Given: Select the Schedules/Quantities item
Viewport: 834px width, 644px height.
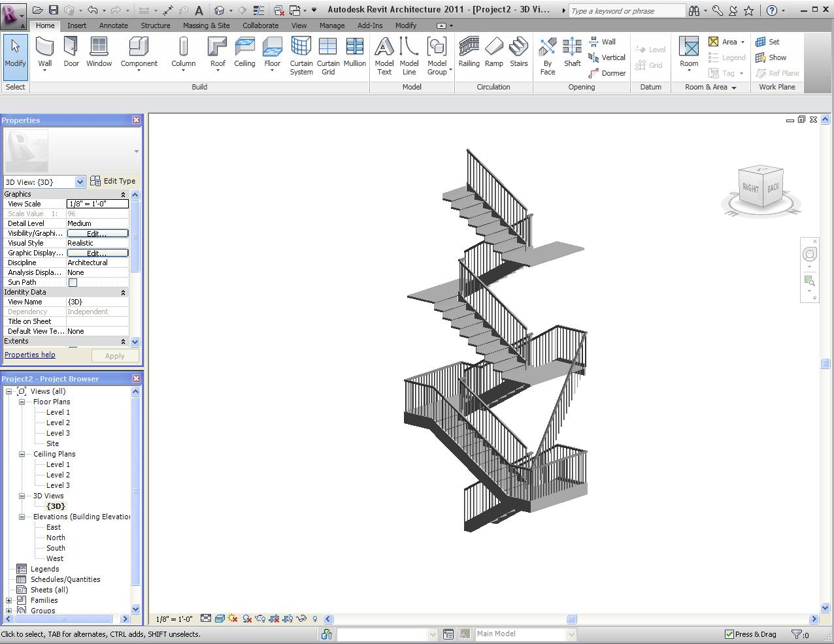Looking at the screenshot, I should coord(65,579).
